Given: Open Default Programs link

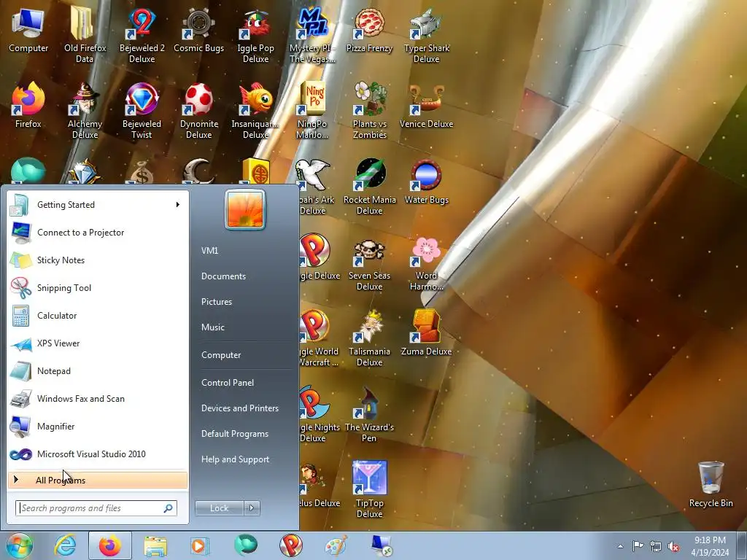Looking at the screenshot, I should [234, 434].
